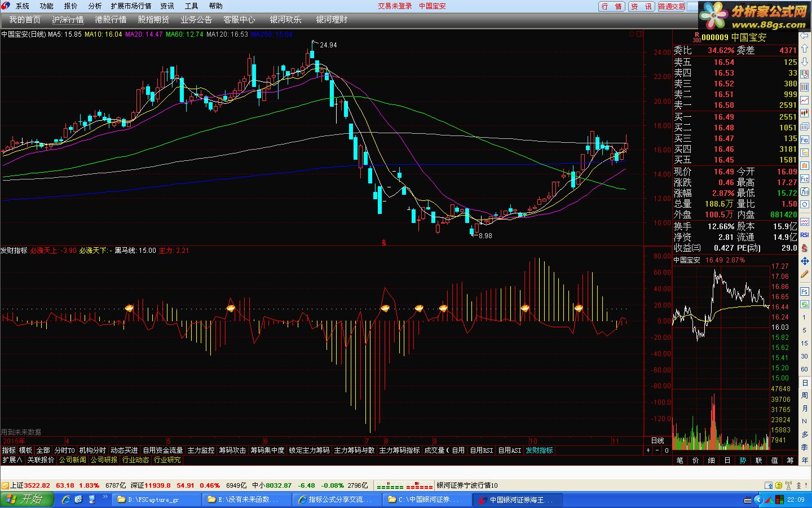
Task: Select the four-way move arrows icon
Action: click(x=805, y=261)
